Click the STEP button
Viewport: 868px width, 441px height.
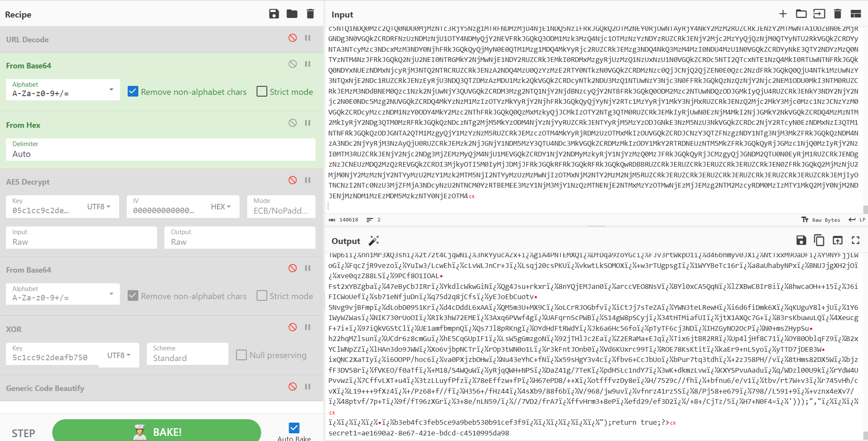(x=23, y=433)
